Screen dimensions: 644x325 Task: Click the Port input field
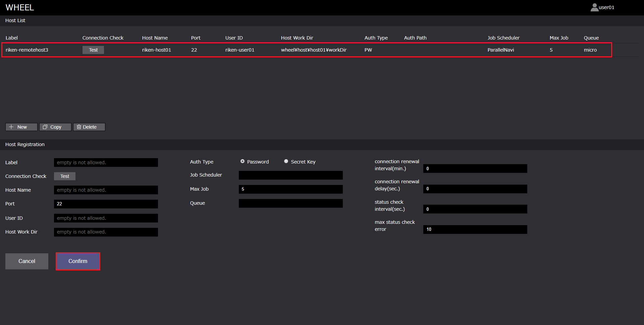[106, 204]
